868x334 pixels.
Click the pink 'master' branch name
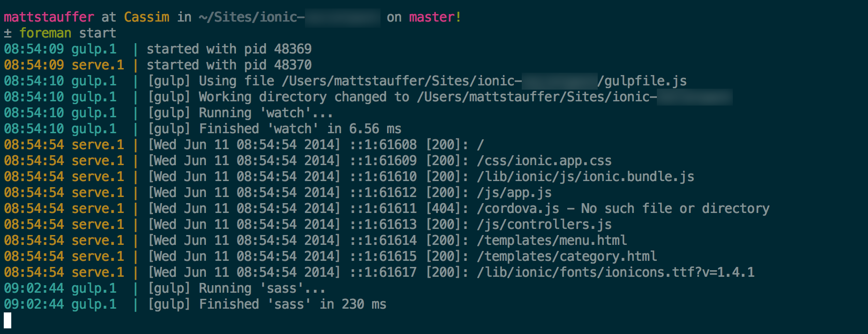point(432,17)
